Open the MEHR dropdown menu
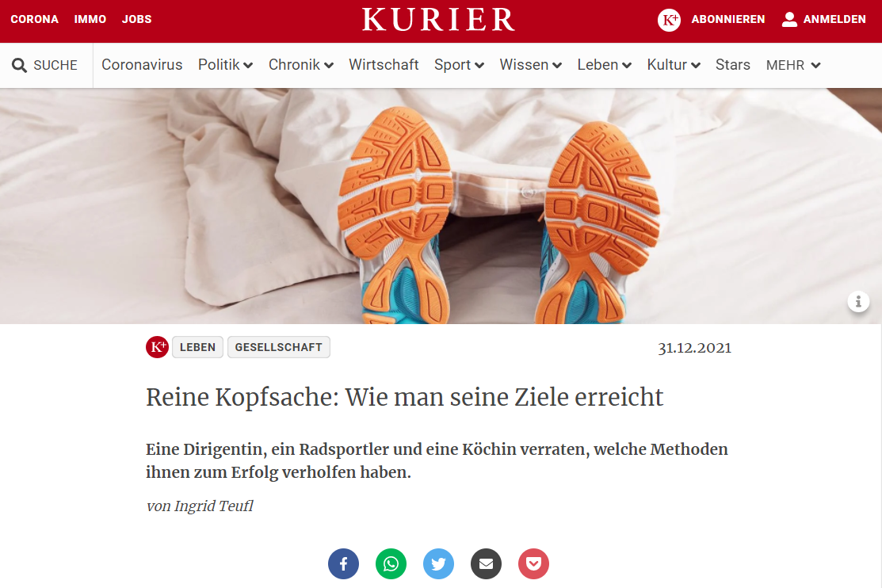The image size is (882, 588). point(793,65)
